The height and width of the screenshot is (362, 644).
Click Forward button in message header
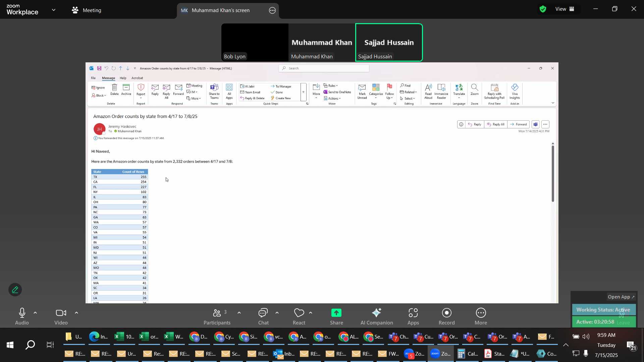pyautogui.click(x=519, y=124)
